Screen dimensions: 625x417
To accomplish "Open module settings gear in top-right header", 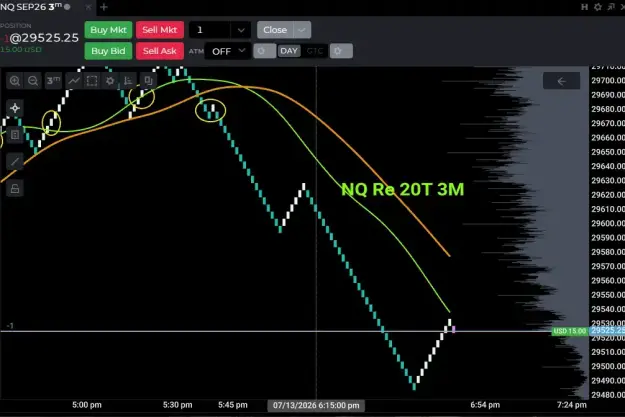I will pos(597,7).
